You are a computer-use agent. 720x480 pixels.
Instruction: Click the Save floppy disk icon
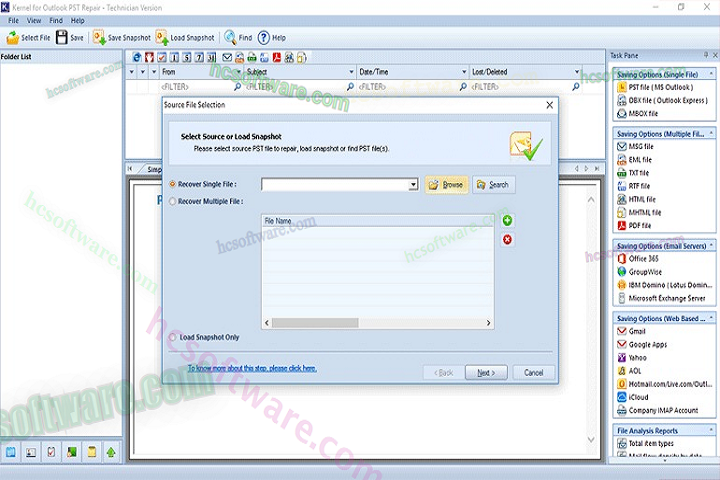(x=62, y=38)
